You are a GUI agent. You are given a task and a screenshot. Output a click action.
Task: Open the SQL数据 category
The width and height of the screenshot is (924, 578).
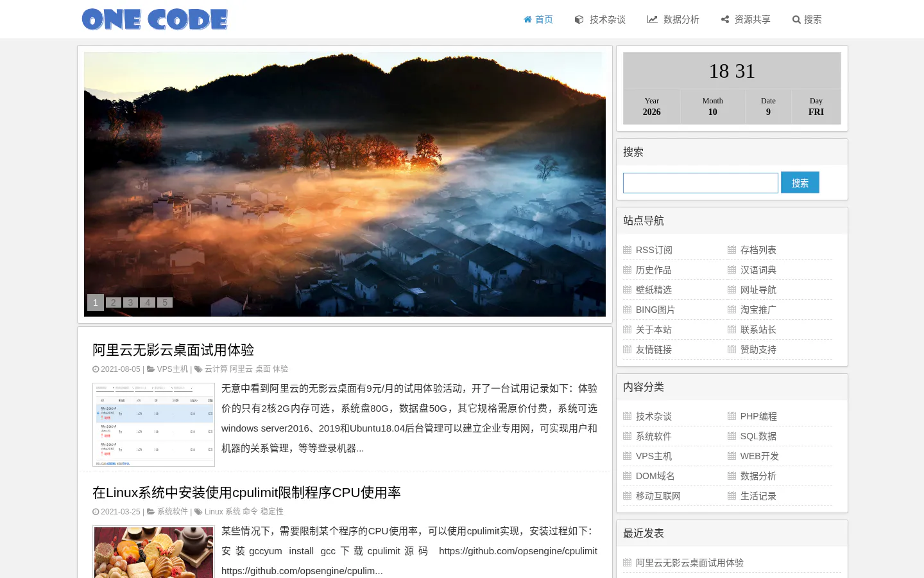point(758,436)
